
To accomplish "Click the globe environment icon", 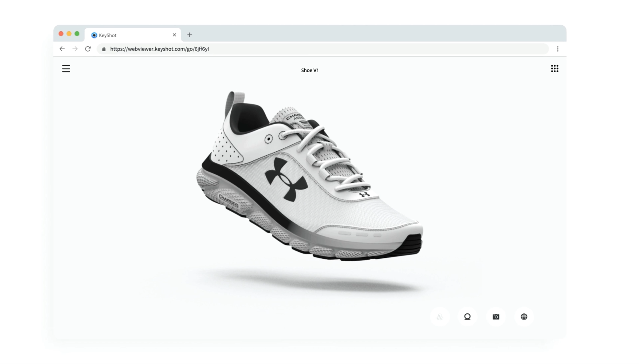I will [524, 317].
